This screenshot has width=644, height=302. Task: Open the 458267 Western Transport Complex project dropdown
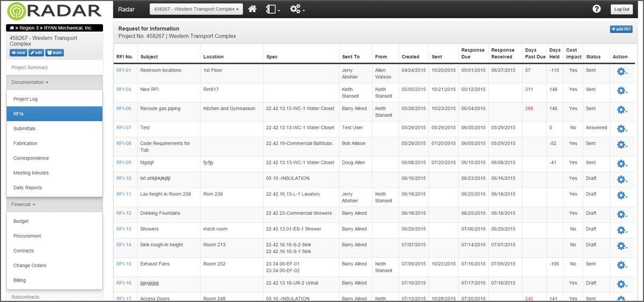click(196, 9)
